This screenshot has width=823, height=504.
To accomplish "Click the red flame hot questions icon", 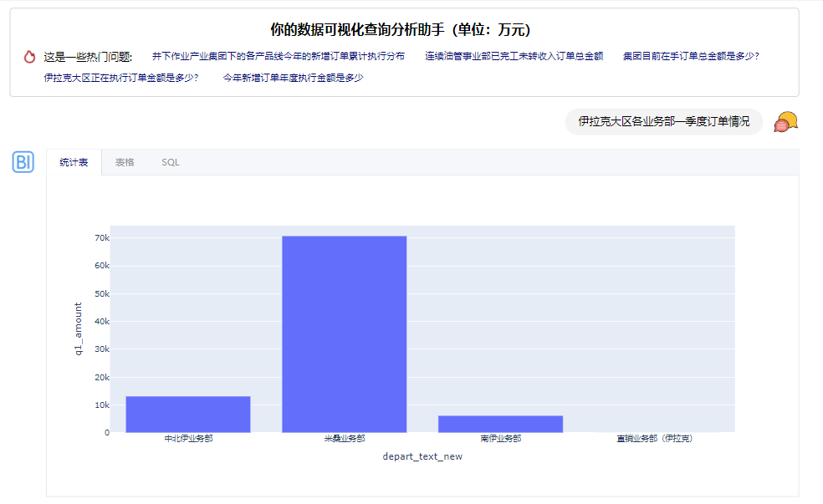I will [29, 57].
